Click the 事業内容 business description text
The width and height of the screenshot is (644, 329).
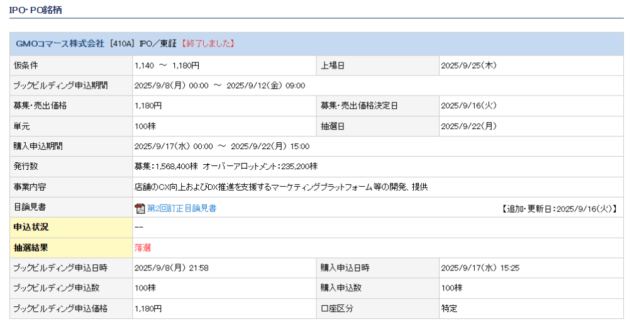tap(281, 187)
